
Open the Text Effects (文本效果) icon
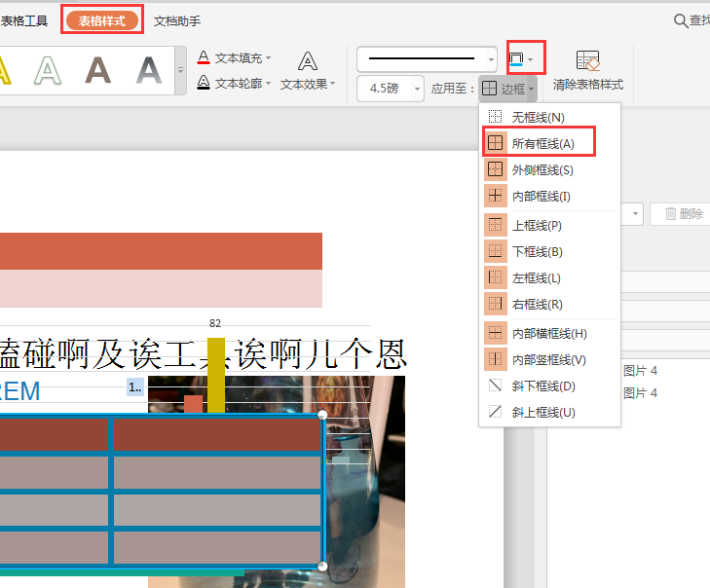308,62
